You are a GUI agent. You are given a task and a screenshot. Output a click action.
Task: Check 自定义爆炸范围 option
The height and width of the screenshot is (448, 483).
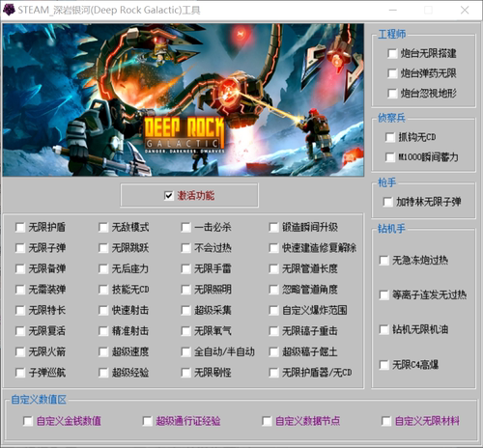tap(273, 311)
